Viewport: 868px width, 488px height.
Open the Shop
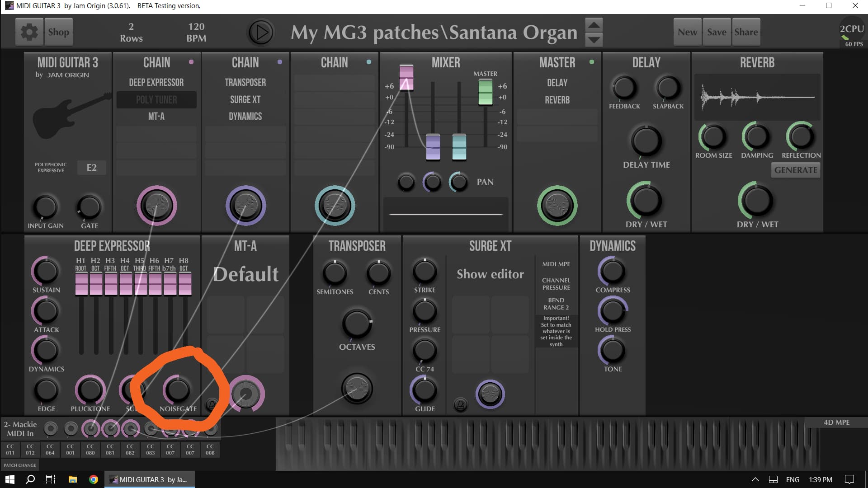[x=58, y=32]
